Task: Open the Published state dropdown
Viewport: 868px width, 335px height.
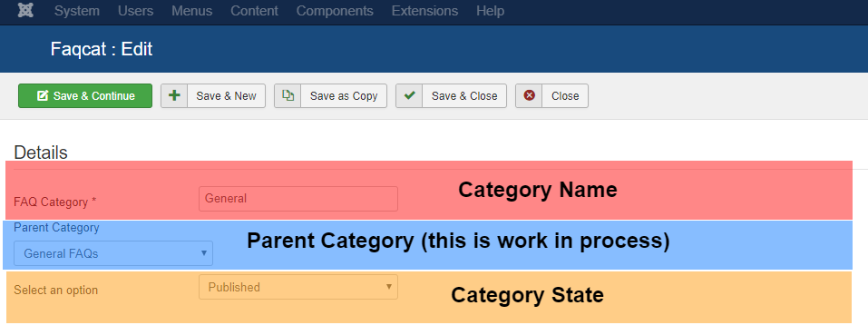Action: [x=298, y=287]
